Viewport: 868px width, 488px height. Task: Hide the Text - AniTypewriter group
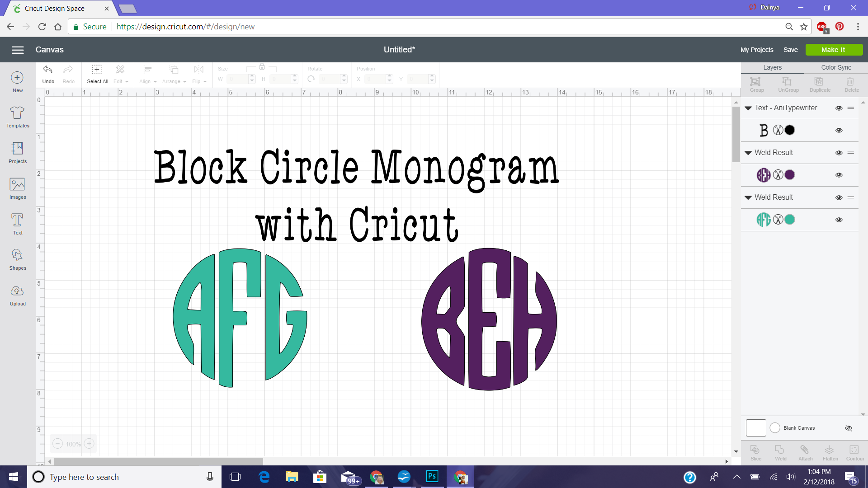839,108
